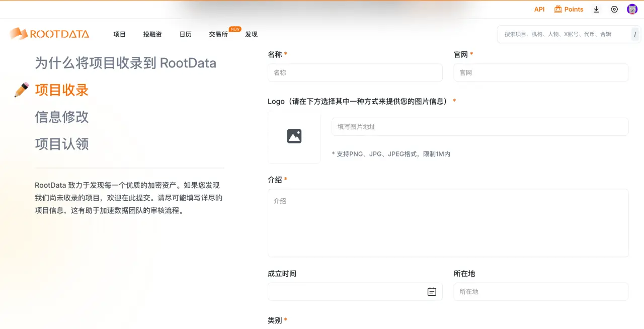
Task: Open the theme settings icon
Action: (614, 9)
